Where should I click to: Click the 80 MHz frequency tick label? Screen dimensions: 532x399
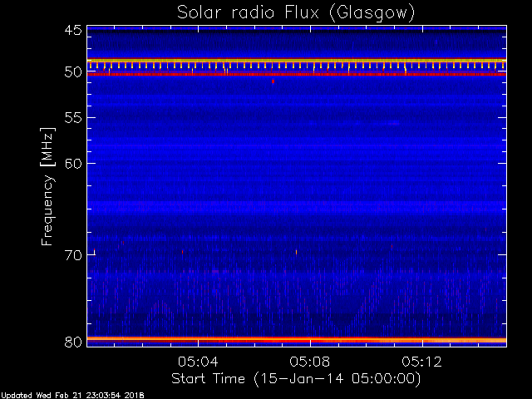click(72, 341)
